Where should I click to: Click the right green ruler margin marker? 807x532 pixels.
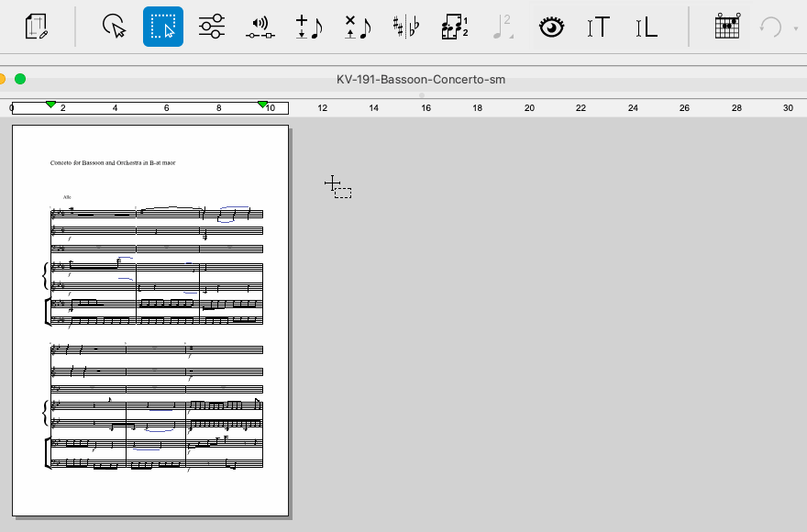(263, 105)
